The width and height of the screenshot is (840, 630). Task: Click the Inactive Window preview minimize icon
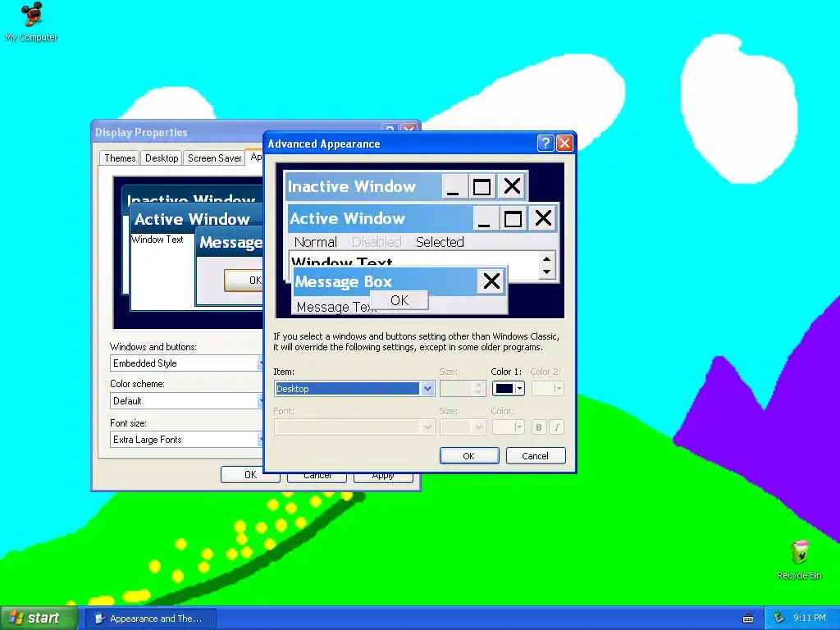[x=454, y=186]
